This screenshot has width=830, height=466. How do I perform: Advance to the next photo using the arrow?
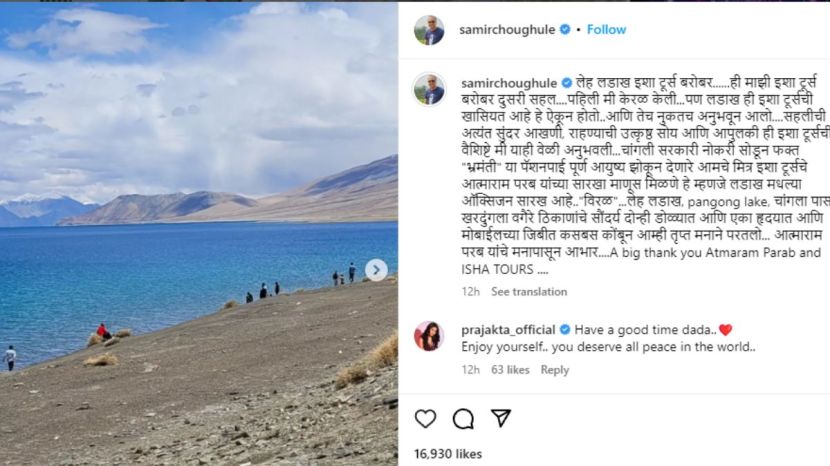click(x=376, y=270)
